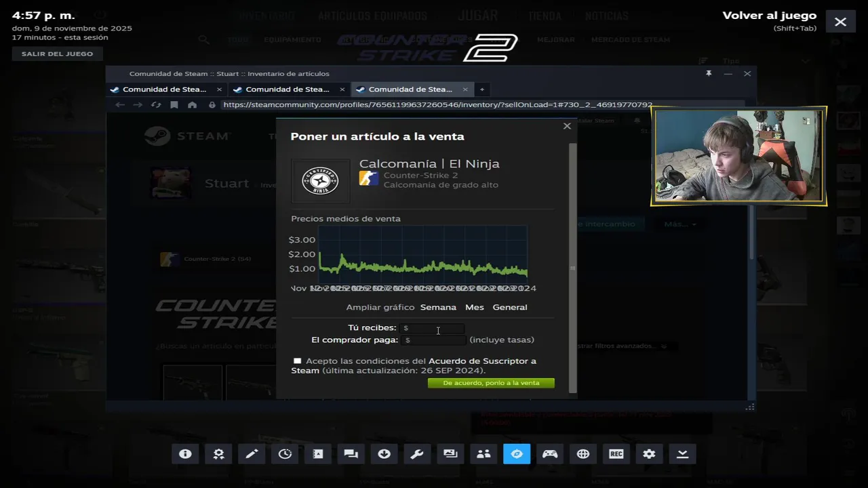Open overlay settings gear icon

click(x=649, y=454)
